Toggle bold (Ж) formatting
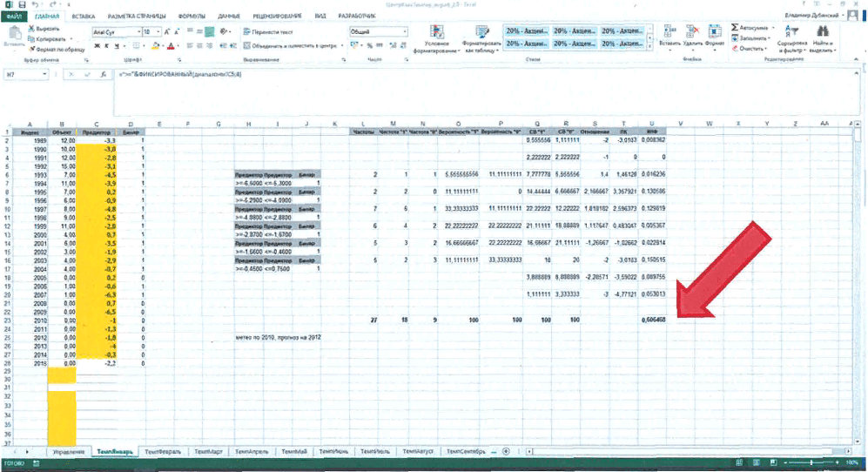The height and width of the screenshot is (472, 868). 98,46
